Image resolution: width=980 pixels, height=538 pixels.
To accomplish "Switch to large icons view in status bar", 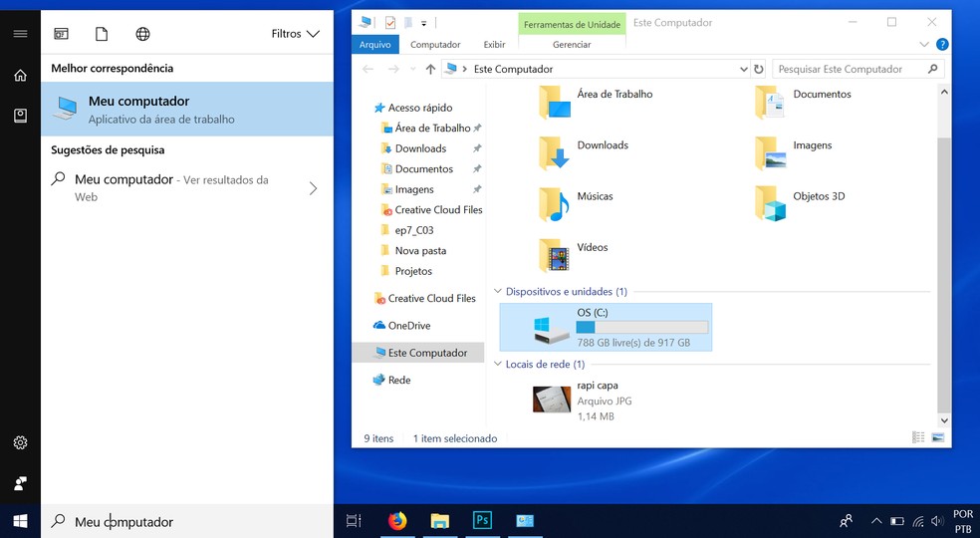I will (x=937, y=438).
